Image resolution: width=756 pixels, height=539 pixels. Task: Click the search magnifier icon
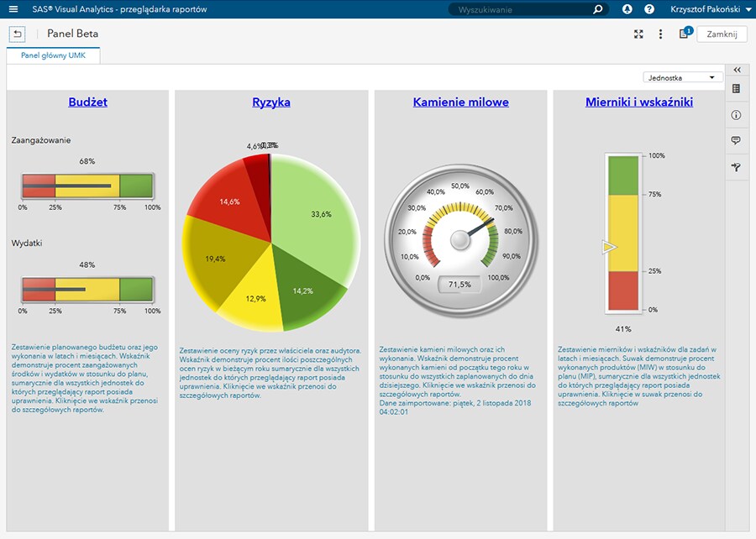coord(598,9)
